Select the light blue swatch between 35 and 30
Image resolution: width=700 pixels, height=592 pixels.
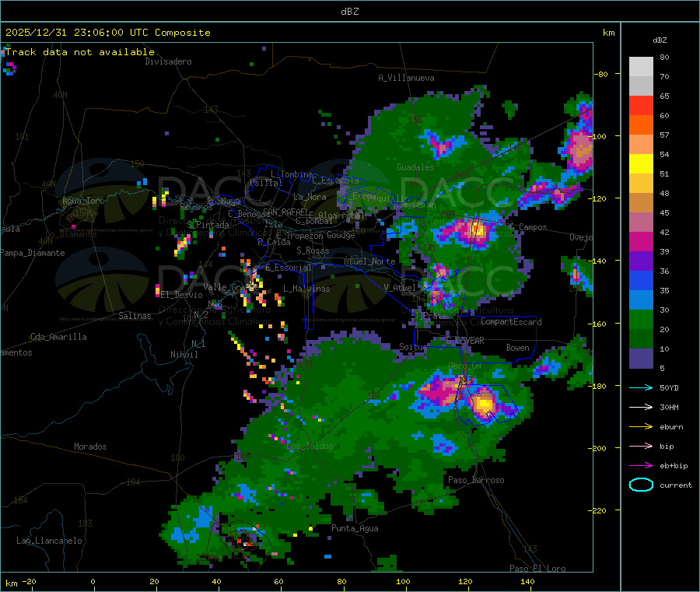[641, 300]
